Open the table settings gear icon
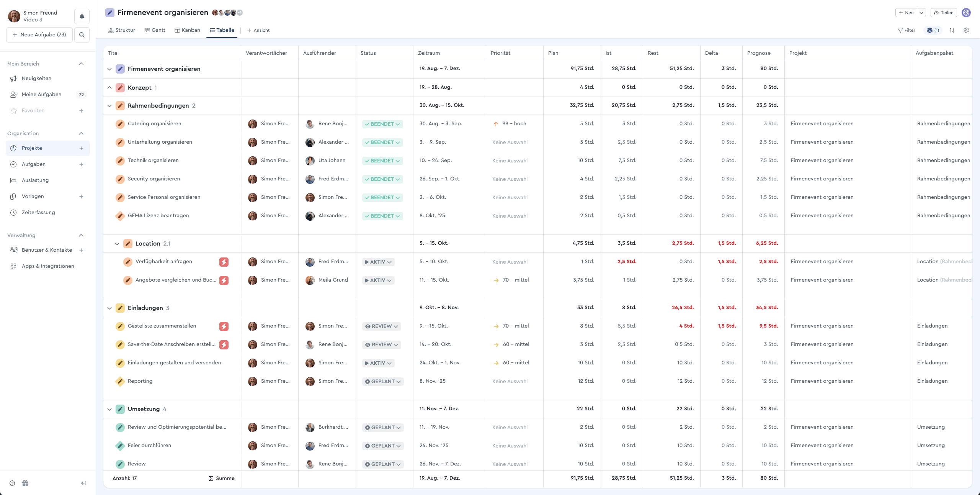The height and width of the screenshot is (495, 980). [x=966, y=30]
